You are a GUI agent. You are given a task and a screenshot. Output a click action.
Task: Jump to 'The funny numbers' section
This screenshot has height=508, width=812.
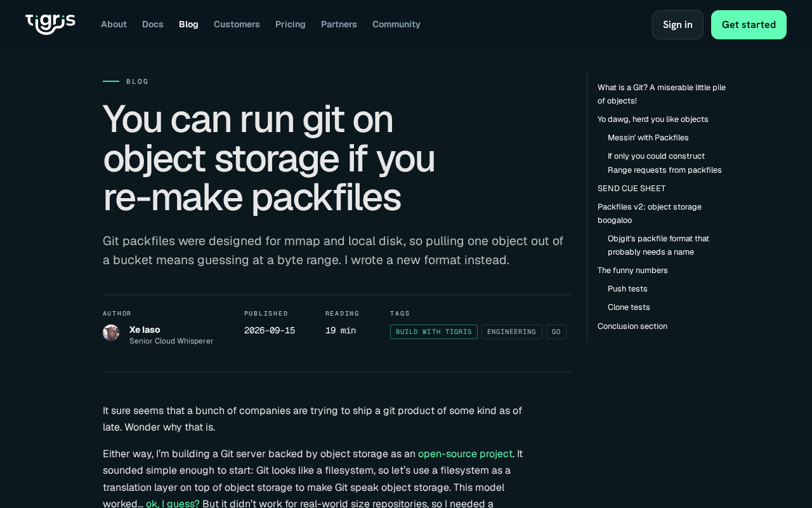coord(632,271)
